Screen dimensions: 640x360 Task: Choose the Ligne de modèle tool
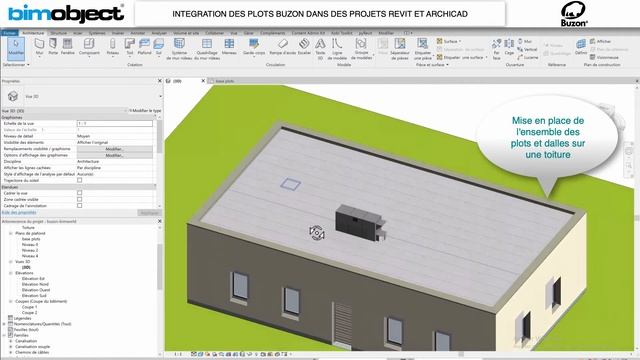[337, 49]
